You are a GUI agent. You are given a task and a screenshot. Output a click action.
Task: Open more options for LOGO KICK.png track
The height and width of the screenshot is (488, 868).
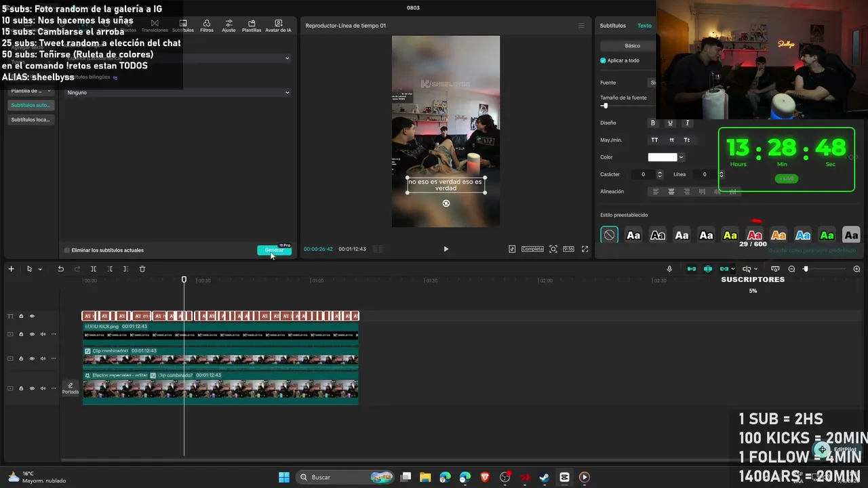54,334
